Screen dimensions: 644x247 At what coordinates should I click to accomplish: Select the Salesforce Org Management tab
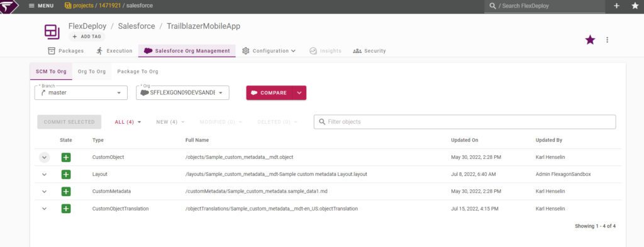pos(187,51)
